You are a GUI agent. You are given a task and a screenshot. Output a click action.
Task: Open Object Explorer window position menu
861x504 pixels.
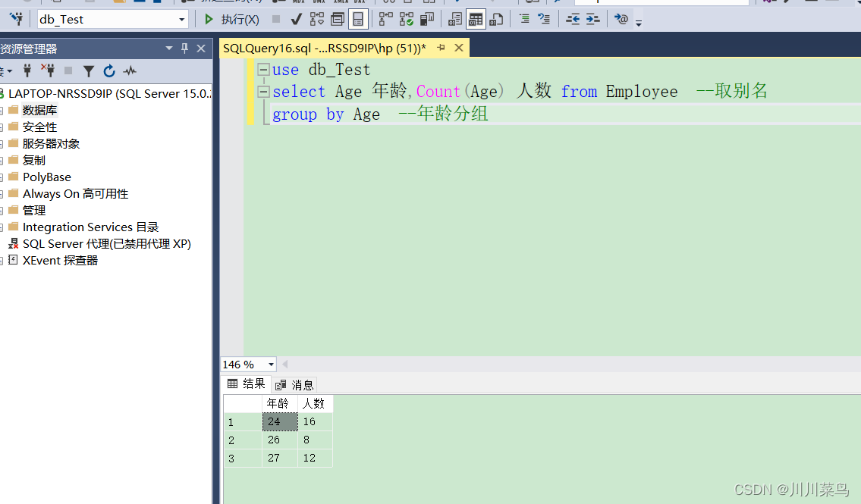[169, 49]
